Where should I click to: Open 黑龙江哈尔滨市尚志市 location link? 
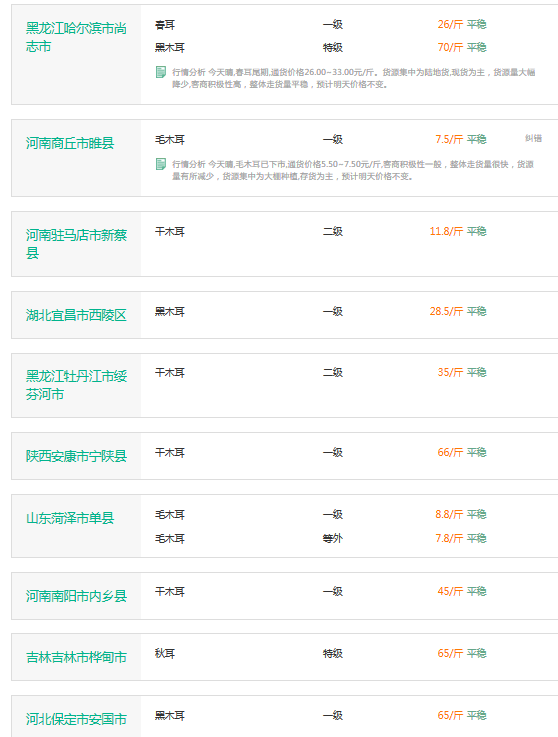point(76,38)
